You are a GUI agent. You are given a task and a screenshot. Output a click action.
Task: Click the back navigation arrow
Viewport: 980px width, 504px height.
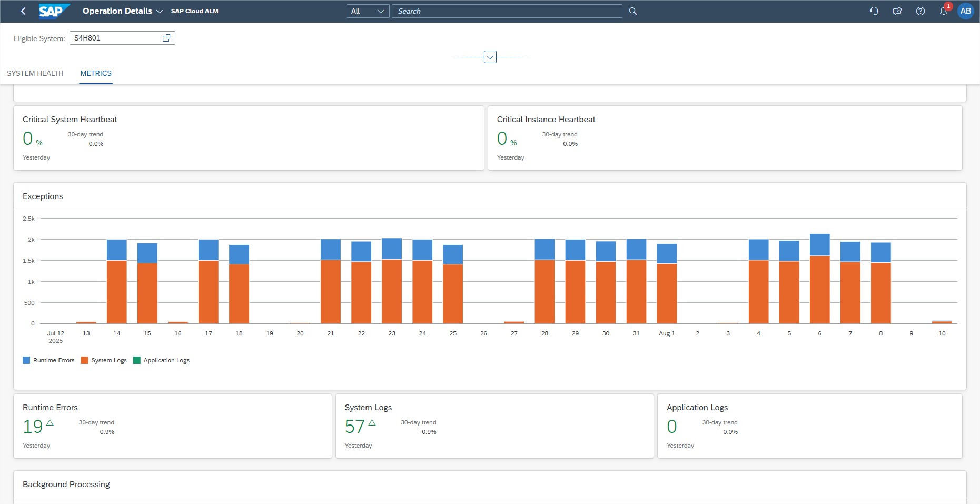[x=23, y=11]
